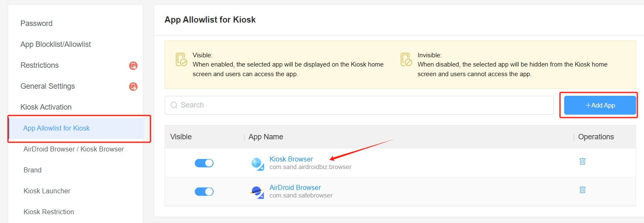644x223 pixels.
Task: Click the Add App button
Action: coord(600,105)
